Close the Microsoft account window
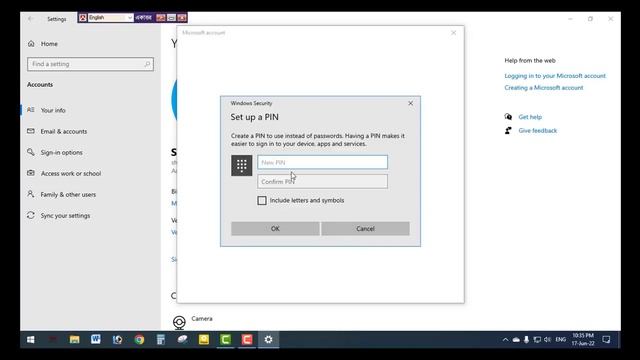640x360 pixels. 453,33
